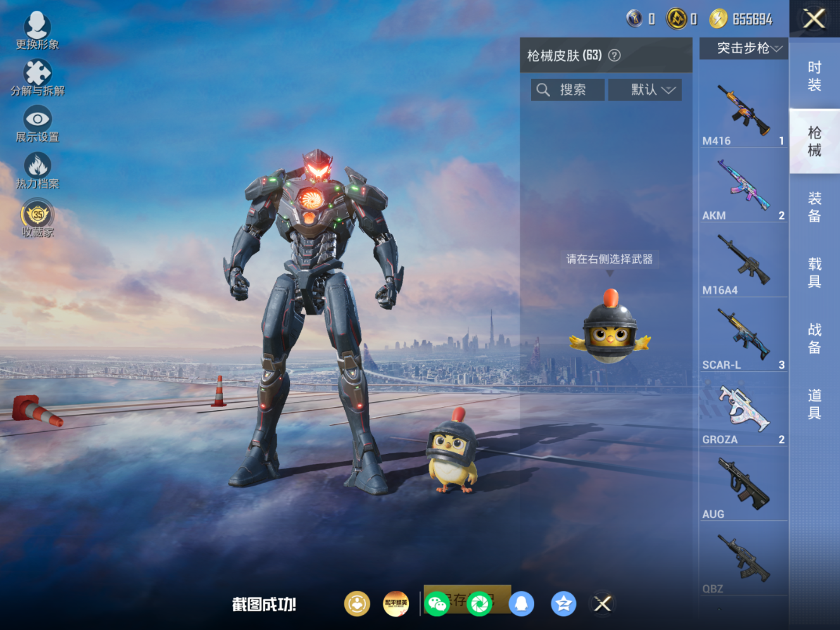Select the AKM weapon skin
Screen dimensions: 840x630
[x=743, y=186]
